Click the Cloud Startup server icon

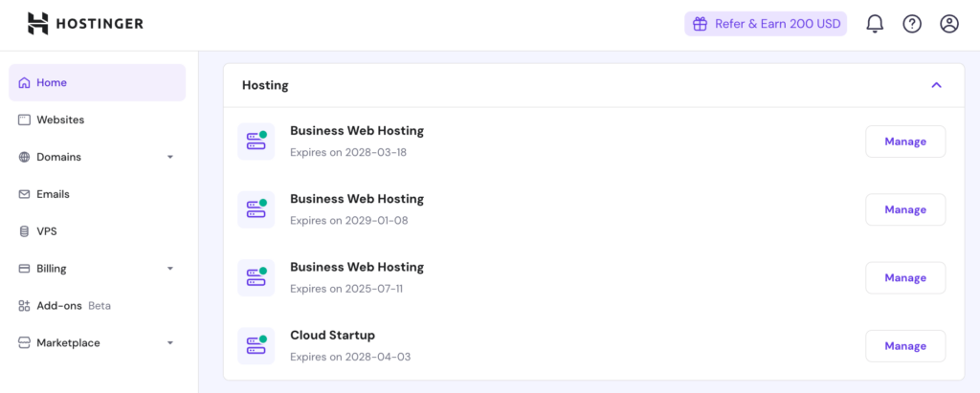click(256, 345)
